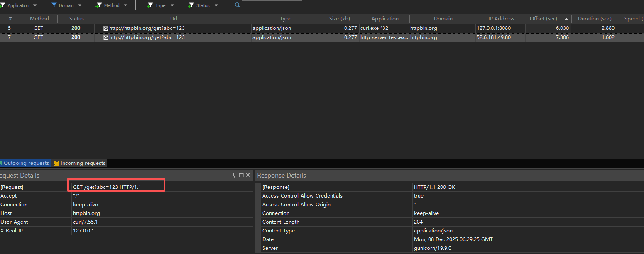Screen dimensions: 644x254
Task: Click the Access-Control-Allow-Credentials row label
Action: [x=302, y=196]
